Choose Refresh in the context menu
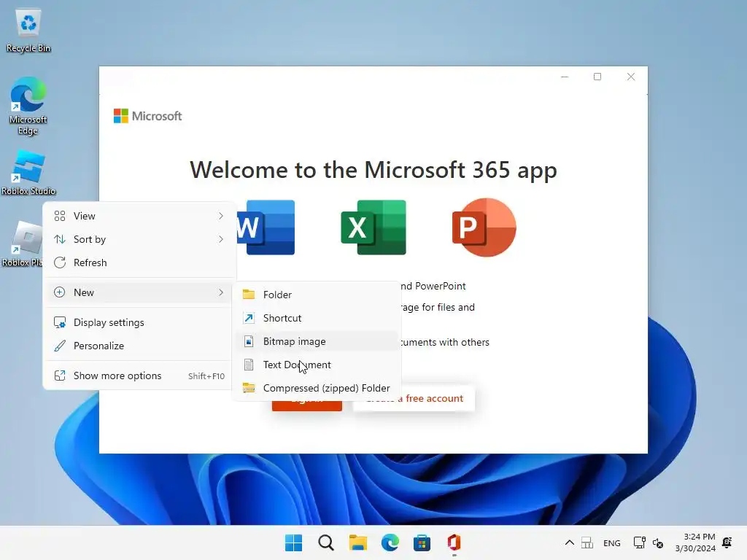This screenshot has height=560, width=747. point(139,262)
